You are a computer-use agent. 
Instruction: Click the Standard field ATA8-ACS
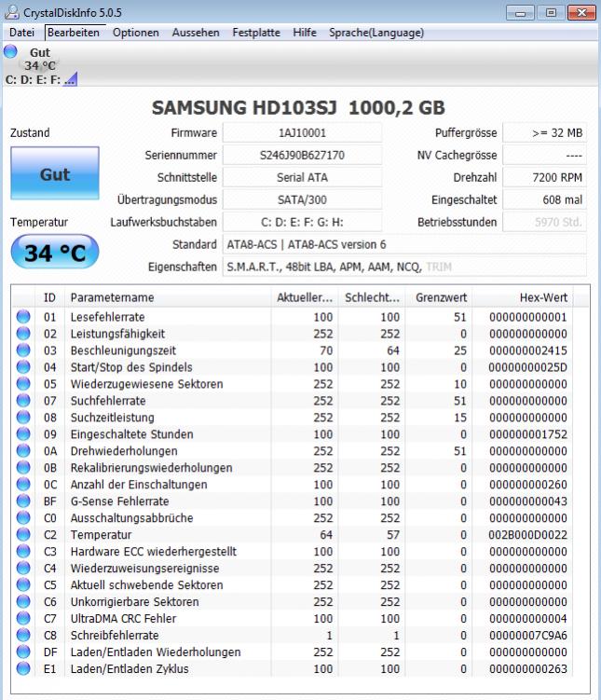tap(404, 244)
